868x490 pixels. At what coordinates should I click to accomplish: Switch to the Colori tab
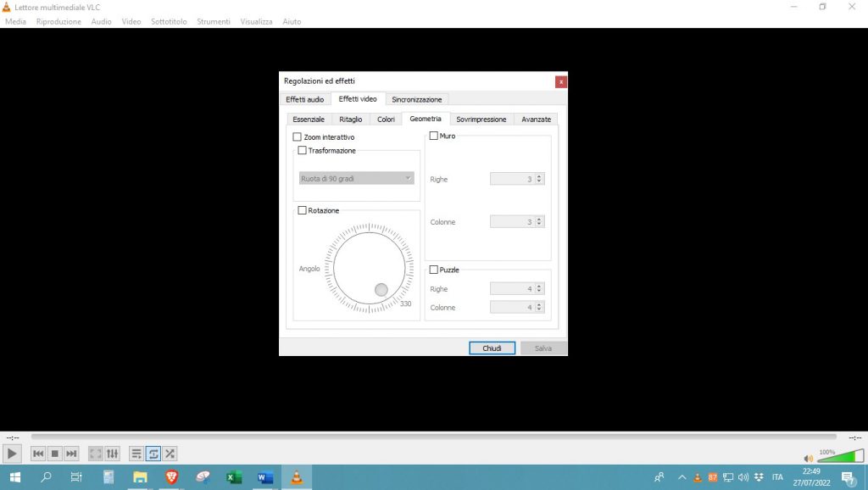386,120
